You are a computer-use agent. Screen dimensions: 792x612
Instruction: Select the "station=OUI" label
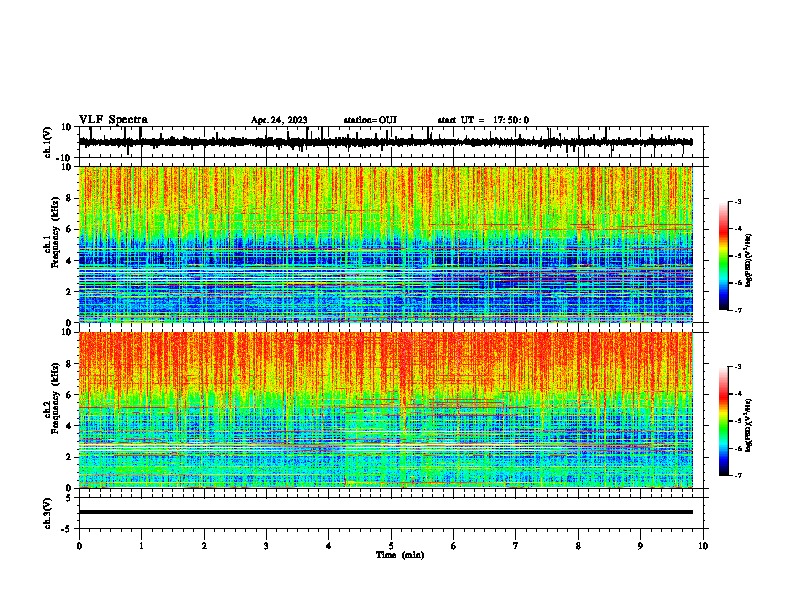pyautogui.click(x=370, y=120)
